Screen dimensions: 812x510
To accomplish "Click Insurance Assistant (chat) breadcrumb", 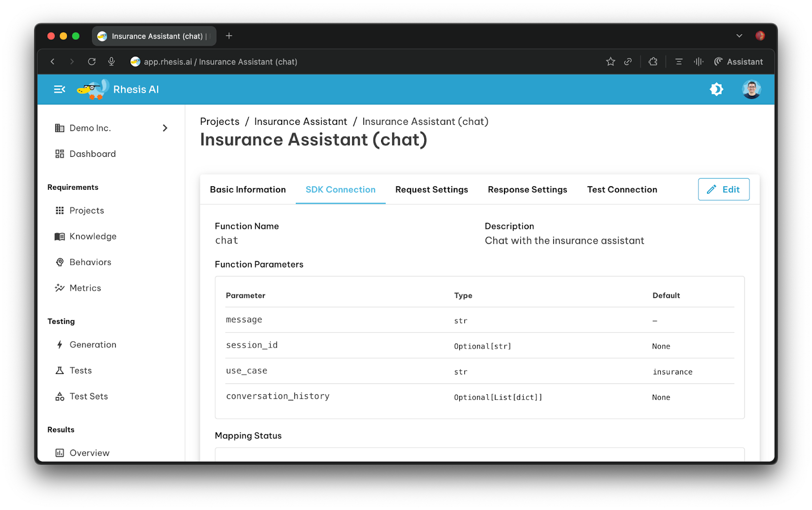I will click(425, 121).
